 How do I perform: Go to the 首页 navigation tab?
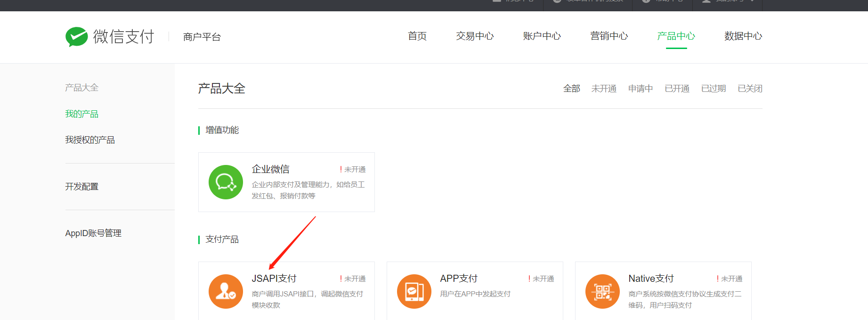coord(417,36)
